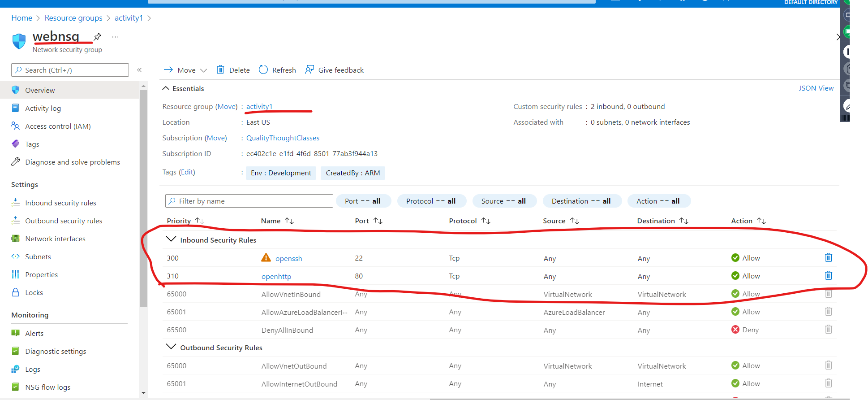The width and height of the screenshot is (868, 400).
Task: Open Locks menu item
Action: [34, 292]
